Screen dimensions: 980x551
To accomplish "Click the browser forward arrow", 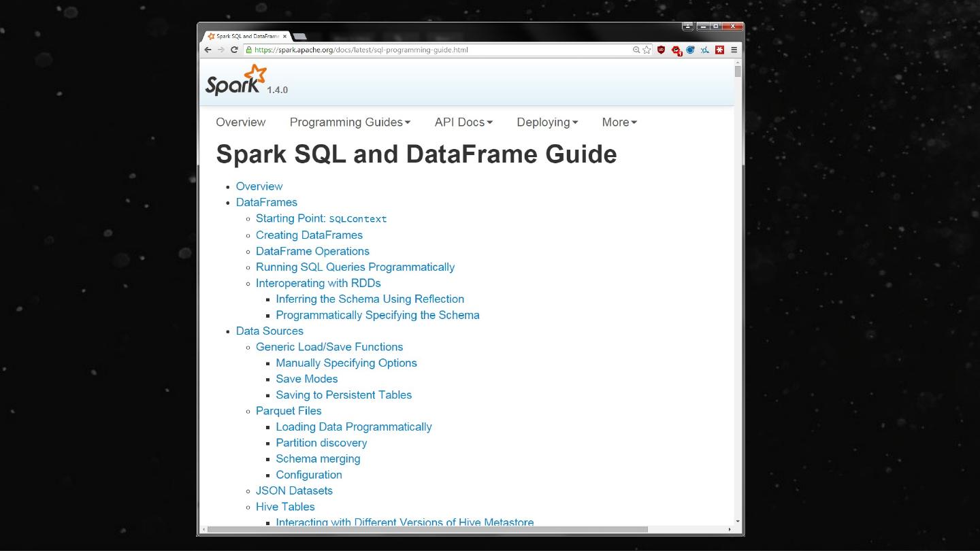I will click(x=221, y=50).
